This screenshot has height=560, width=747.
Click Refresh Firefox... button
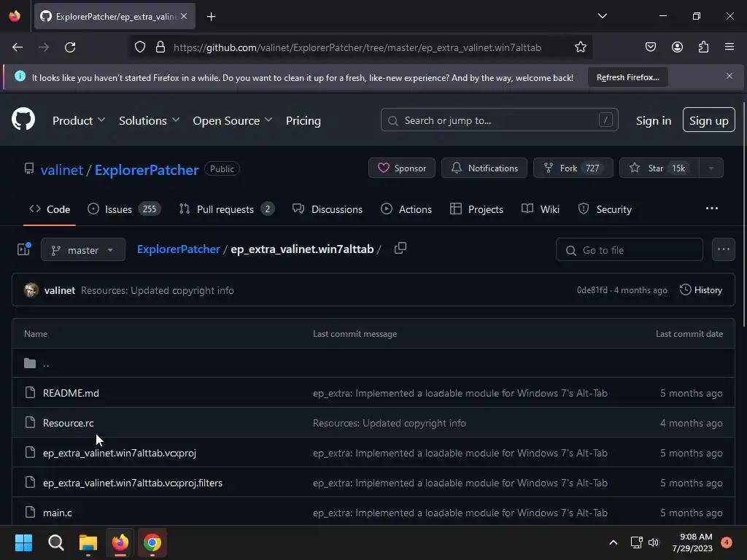628,77
